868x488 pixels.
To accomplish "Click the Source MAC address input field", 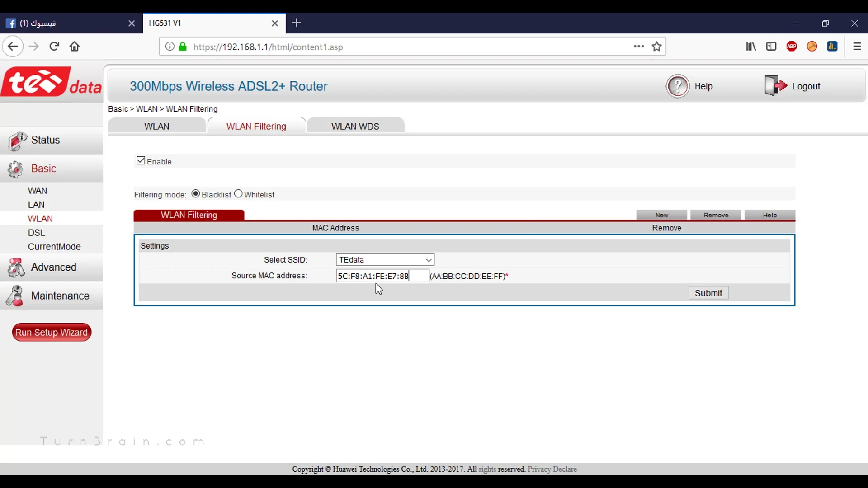I will point(382,275).
